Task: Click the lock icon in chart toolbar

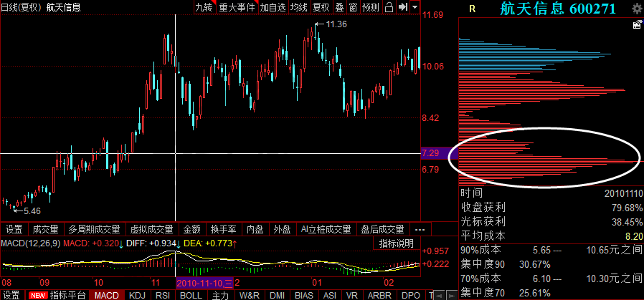Action: [389, 7]
